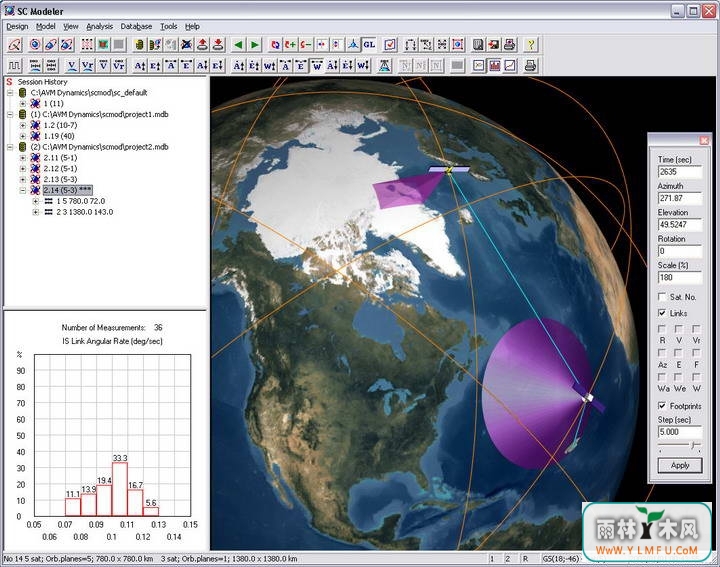Open the Help menu

coord(192,27)
